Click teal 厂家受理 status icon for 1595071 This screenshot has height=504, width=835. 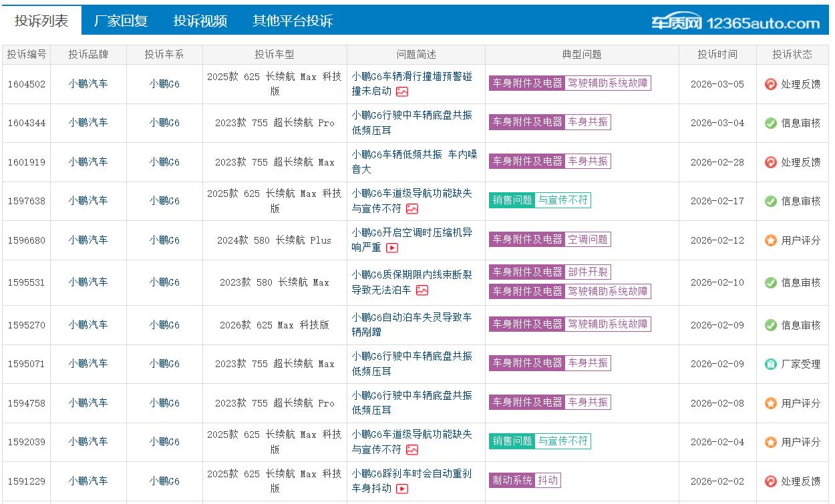click(x=771, y=364)
